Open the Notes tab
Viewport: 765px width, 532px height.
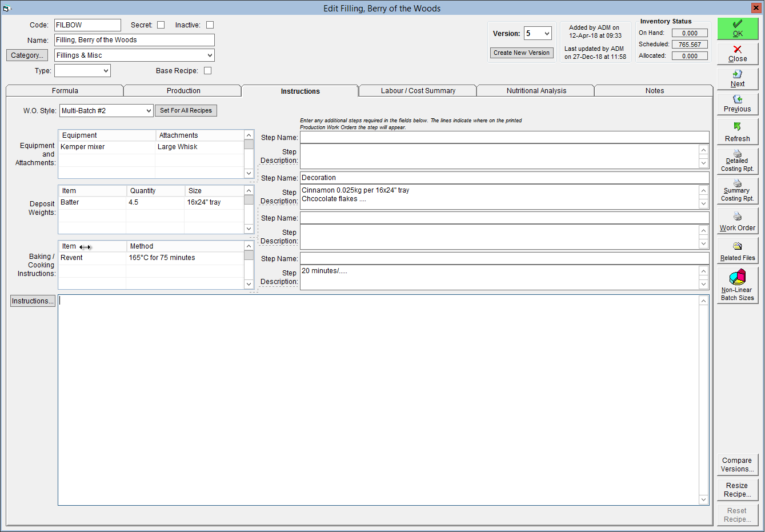click(x=655, y=91)
